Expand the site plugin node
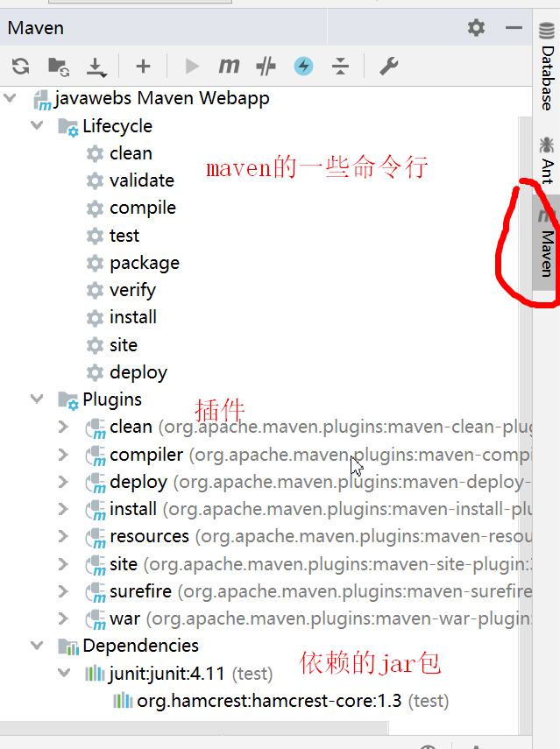Viewport: 560px width, 749px height. 63,564
